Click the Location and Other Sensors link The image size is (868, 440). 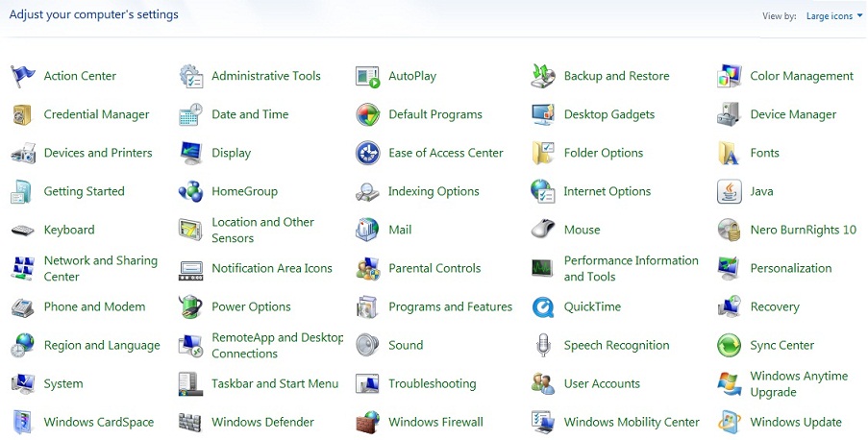click(263, 230)
